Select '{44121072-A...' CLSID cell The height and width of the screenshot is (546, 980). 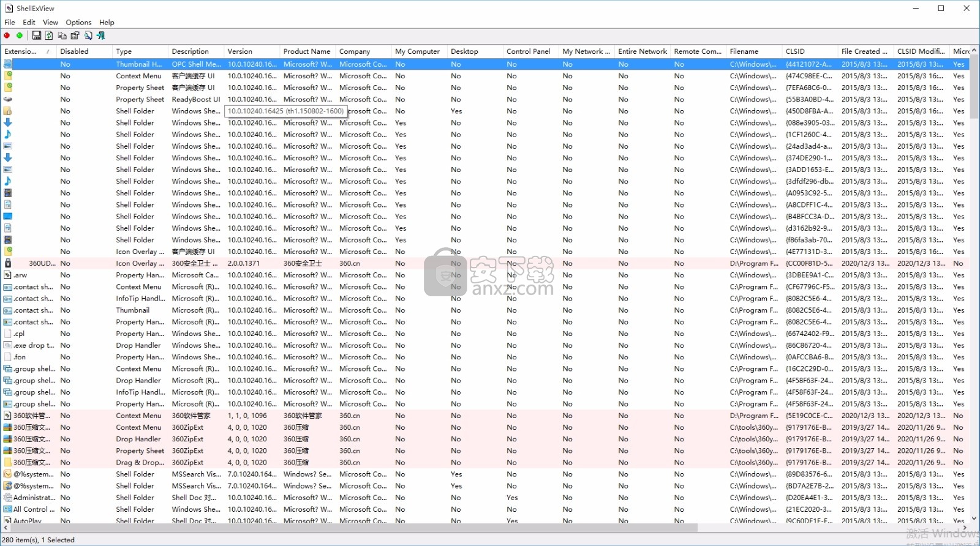pos(809,64)
